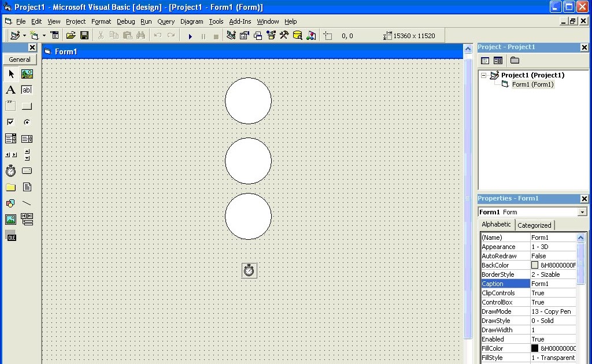The image size is (592, 364).
Task: Select the CommandButton tool
Action: [x=27, y=106]
